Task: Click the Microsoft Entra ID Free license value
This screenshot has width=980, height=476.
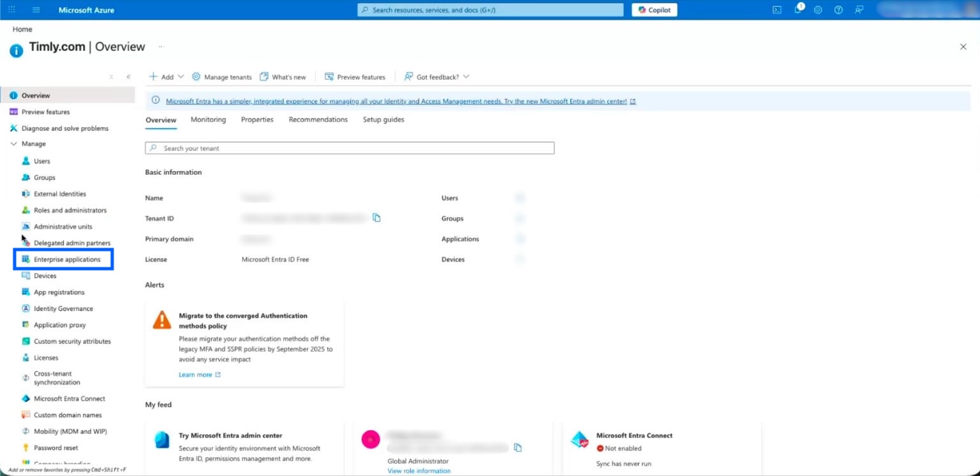Action: click(x=275, y=260)
